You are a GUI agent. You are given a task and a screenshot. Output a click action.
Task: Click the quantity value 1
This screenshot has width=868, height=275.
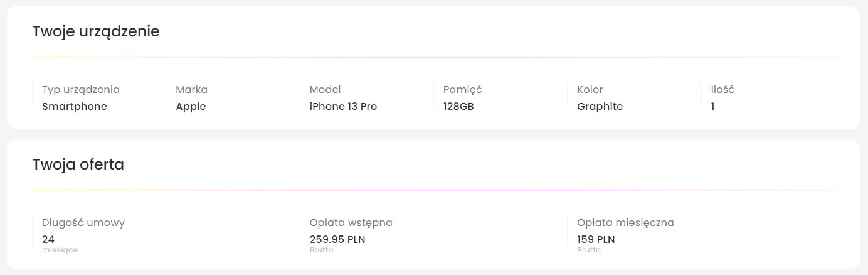click(712, 107)
